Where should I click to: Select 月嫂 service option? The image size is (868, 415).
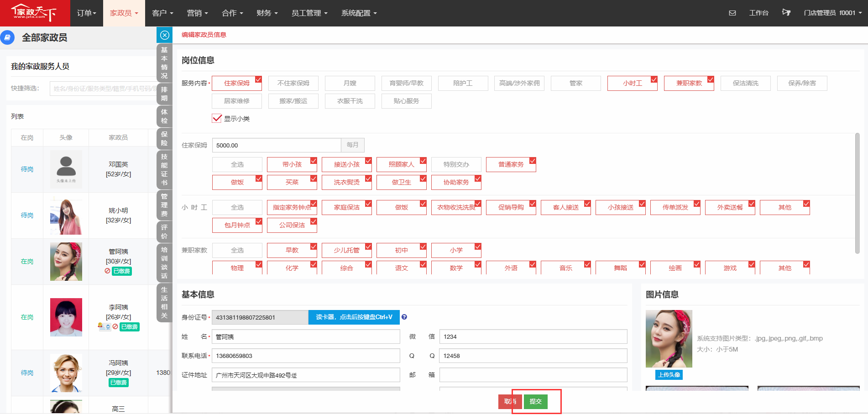pyautogui.click(x=350, y=83)
